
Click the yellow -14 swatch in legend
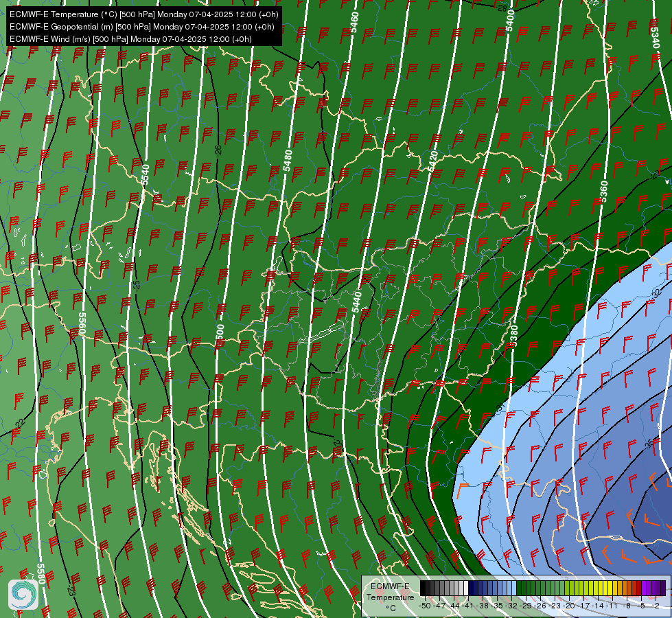point(596,588)
